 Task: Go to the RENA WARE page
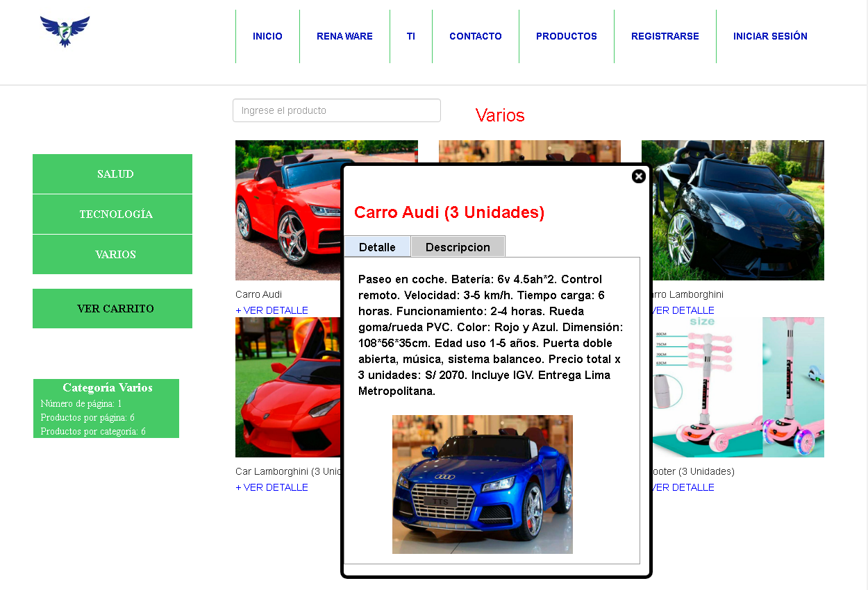point(344,36)
